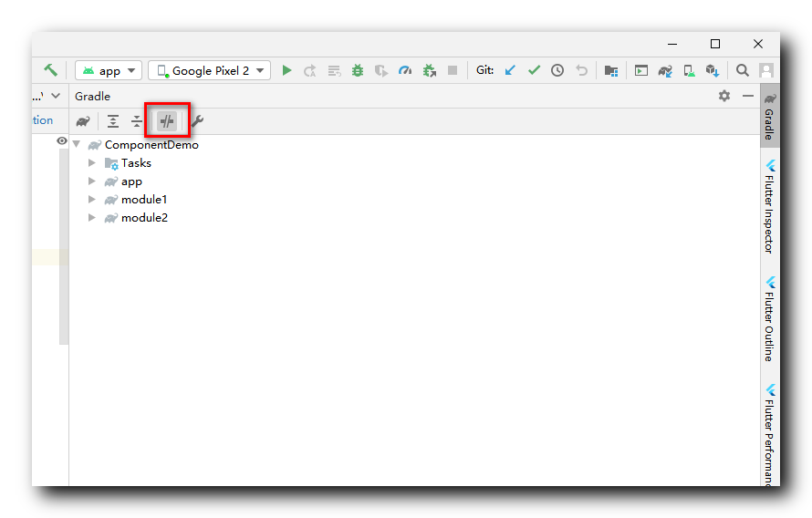Expand the module2 node
The width and height of the screenshot is (812, 518).
point(91,217)
